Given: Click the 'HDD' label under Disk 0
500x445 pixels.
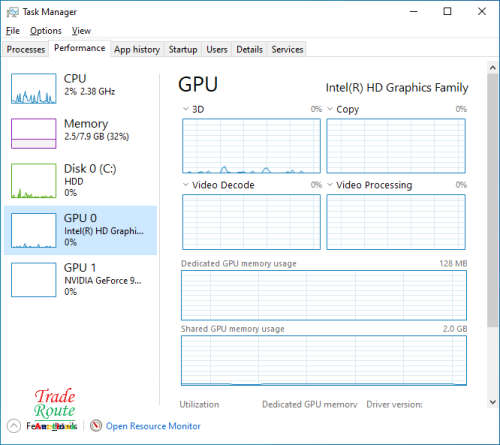Looking at the screenshot, I should [74, 182].
